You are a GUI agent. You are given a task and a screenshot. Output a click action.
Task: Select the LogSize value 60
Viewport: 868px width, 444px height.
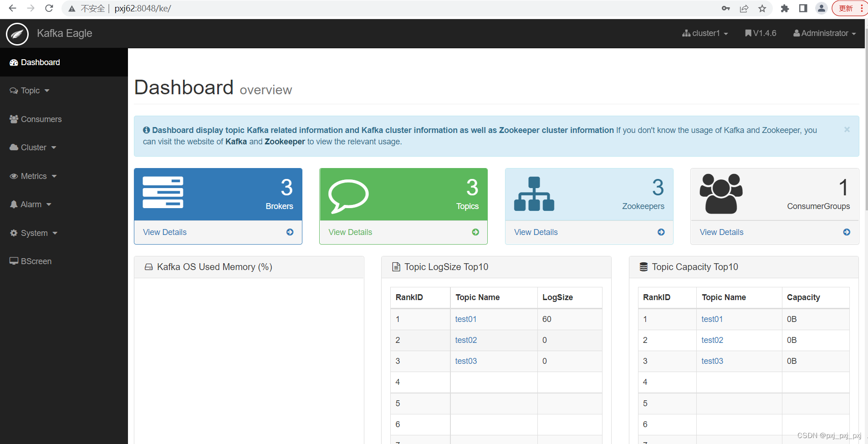546,319
